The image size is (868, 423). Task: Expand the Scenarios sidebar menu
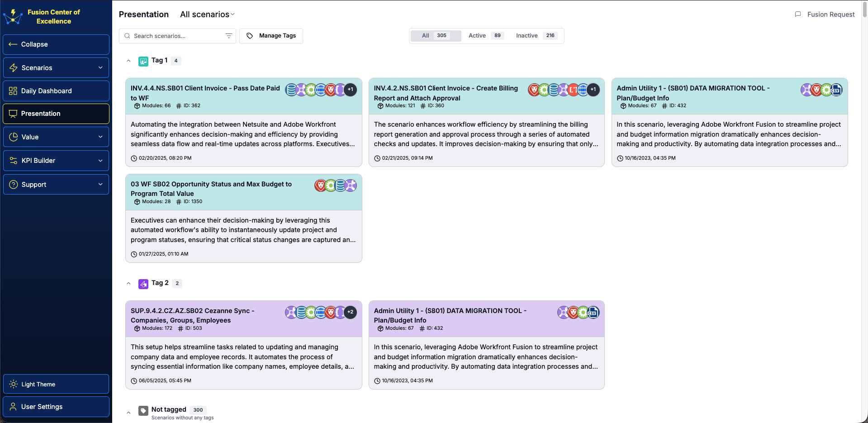coord(56,68)
